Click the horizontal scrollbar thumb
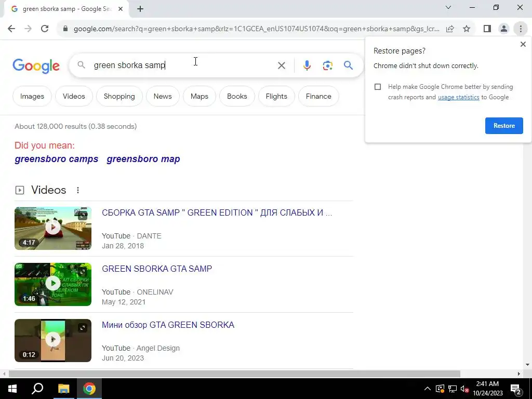 point(234,374)
